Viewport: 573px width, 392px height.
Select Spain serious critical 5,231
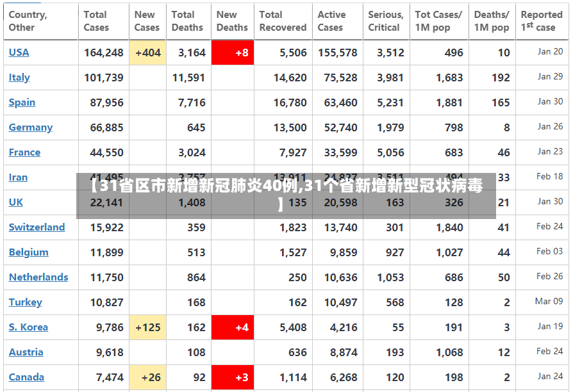coord(390,102)
